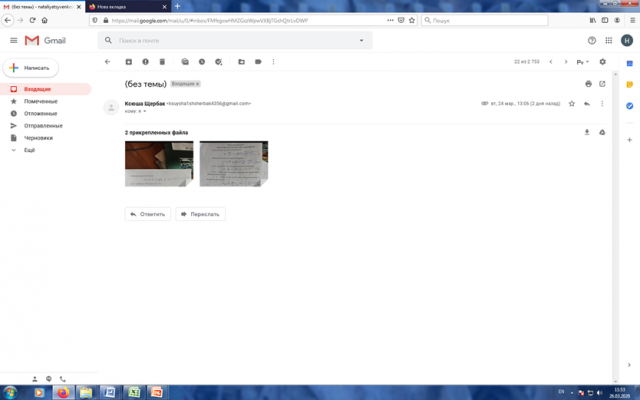The image size is (640, 400).
Task: Go to older message arrow
Action: pyautogui.click(x=566, y=62)
